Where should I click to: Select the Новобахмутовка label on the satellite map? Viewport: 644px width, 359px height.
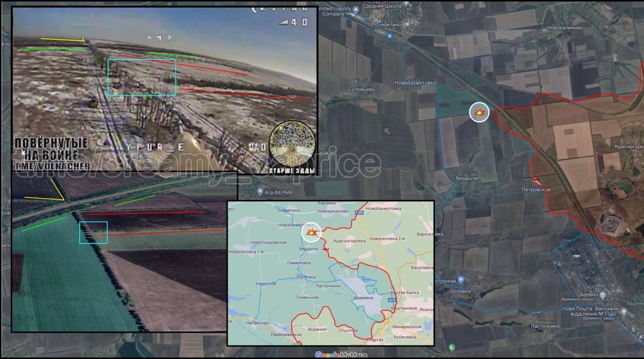(415, 83)
